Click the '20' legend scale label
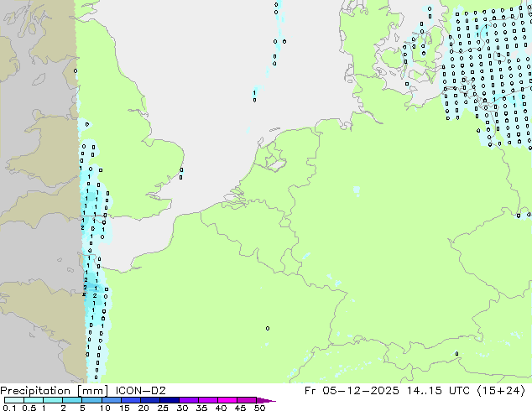 click(143, 408)
